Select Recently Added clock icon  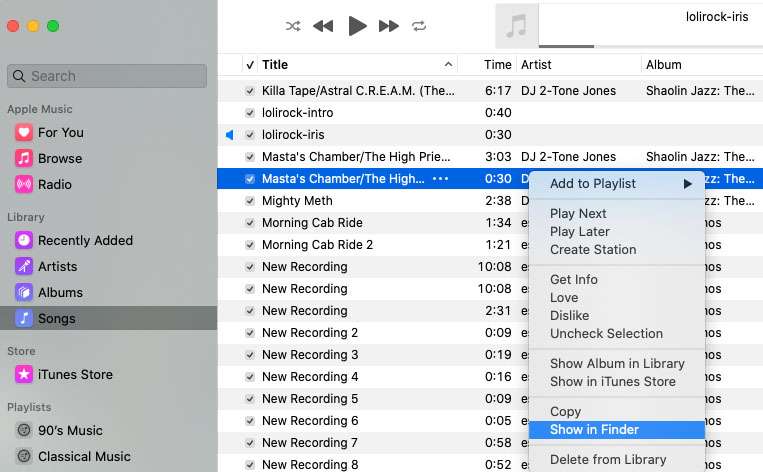[x=24, y=240]
